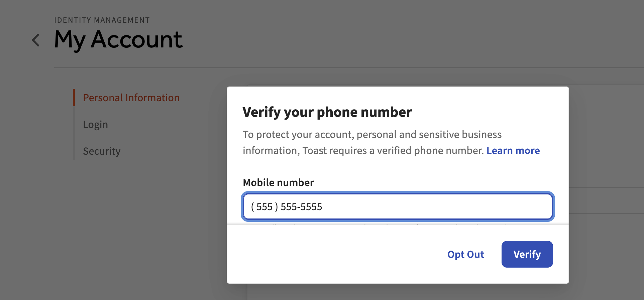644x300 pixels.
Task: Submit the phone number with Verify
Action: (527, 254)
